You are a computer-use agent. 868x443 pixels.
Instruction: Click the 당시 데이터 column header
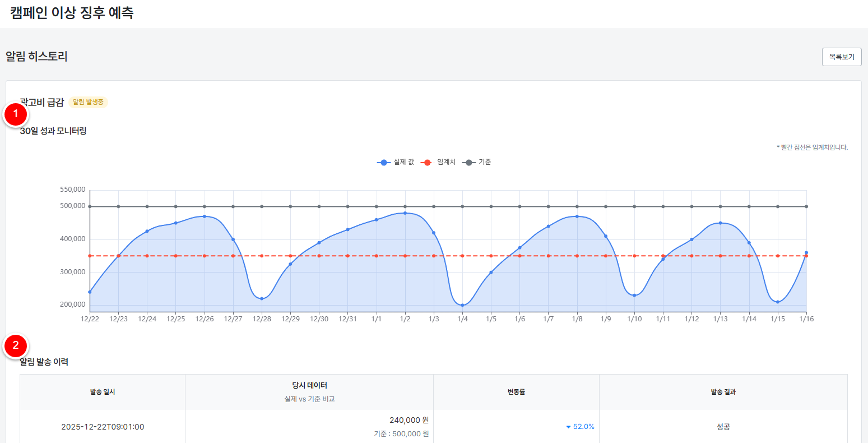(309, 386)
